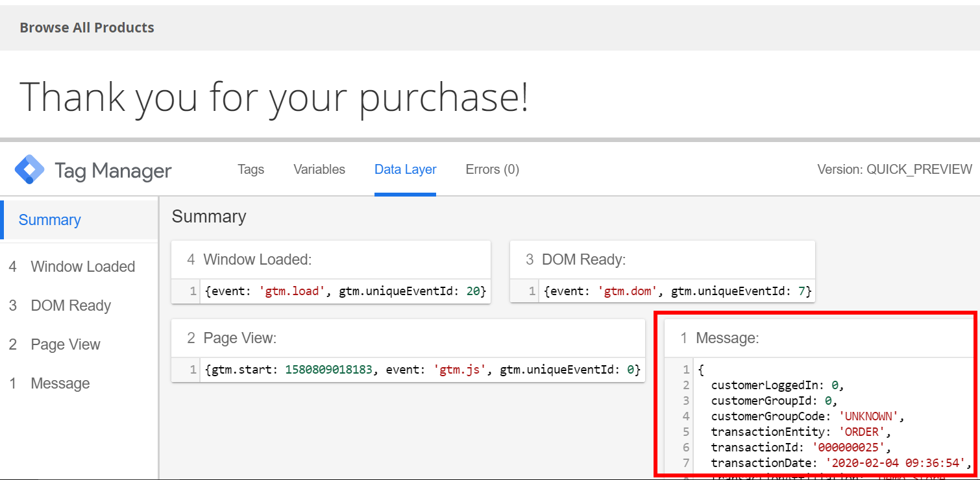Click the Page View card header
Viewport: 980px width, 480px height.
(240, 337)
